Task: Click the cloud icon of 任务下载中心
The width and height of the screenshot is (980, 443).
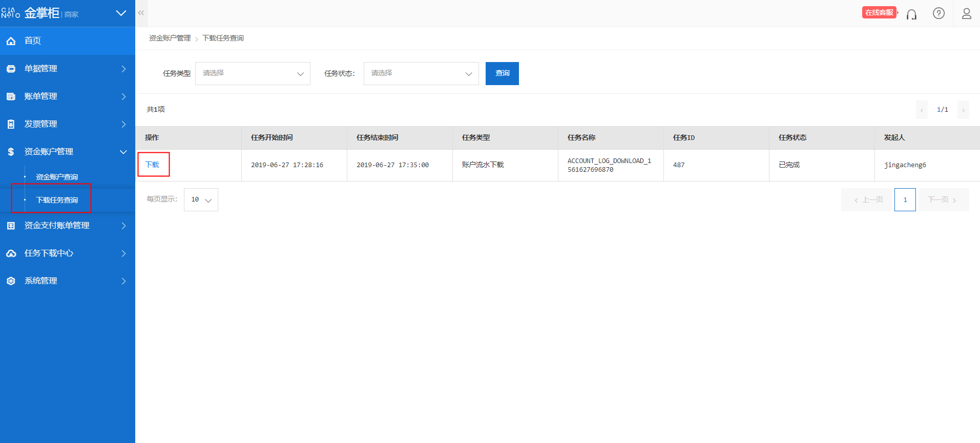Action: 11,253
